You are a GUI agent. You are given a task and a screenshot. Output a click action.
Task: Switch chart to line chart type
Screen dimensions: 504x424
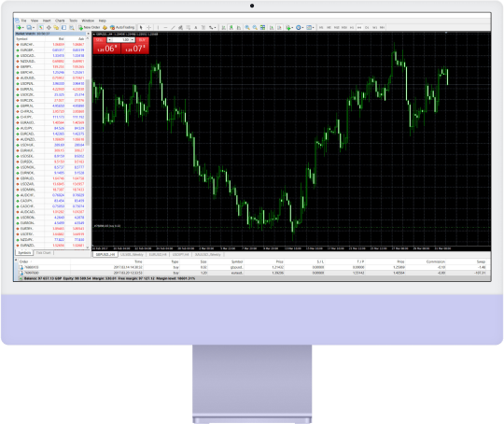[x=239, y=28]
